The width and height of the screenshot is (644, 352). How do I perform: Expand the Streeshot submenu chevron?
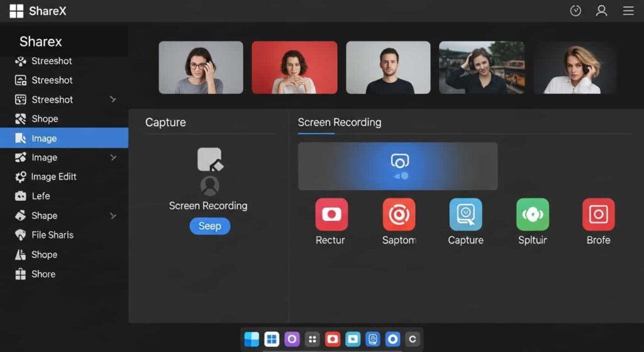[x=113, y=99]
